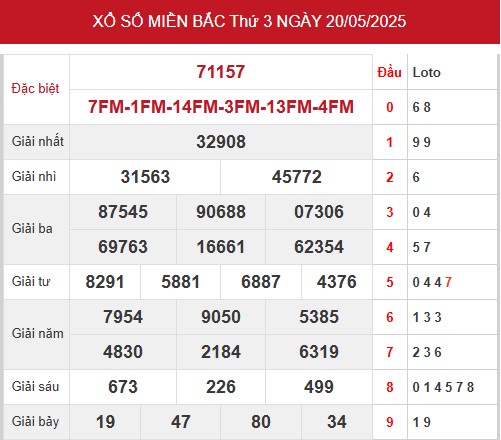Click the red head digit 2
This screenshot has width=501, height=440.
click(x=390, y=177)
